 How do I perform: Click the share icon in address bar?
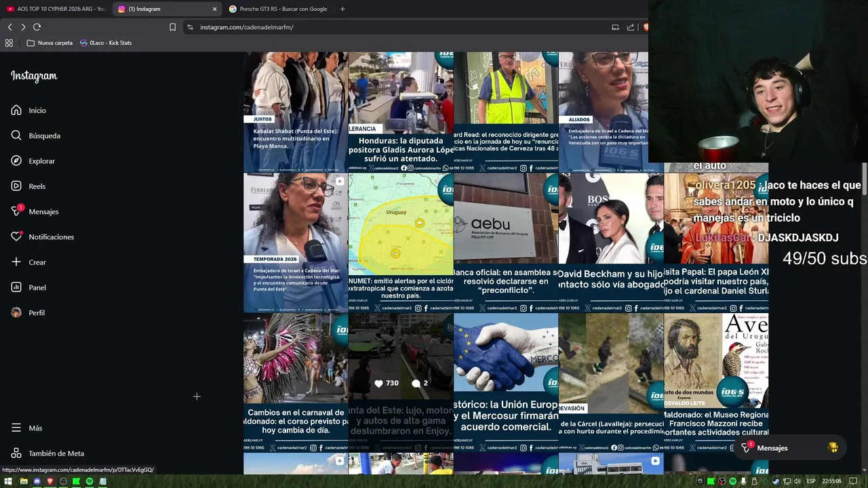coord(631,27)
